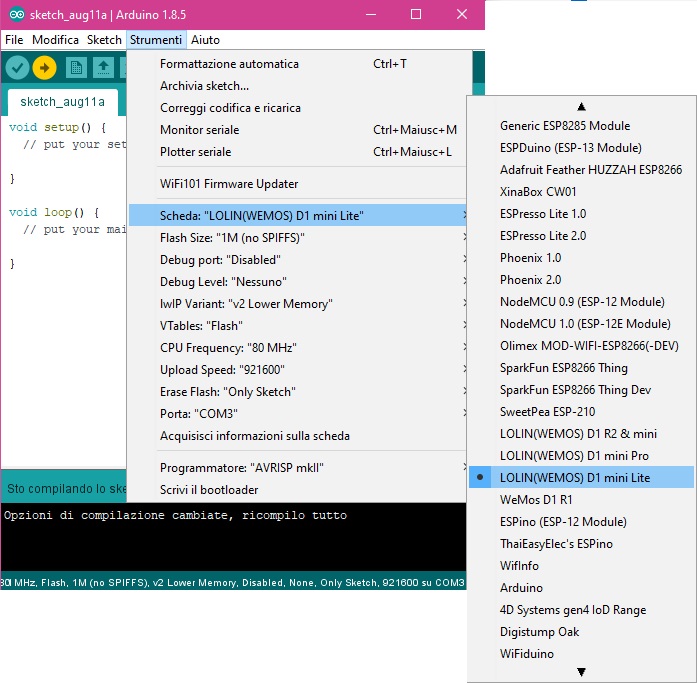Click the Verify checkmark toolbar icon

coord(17,68)
